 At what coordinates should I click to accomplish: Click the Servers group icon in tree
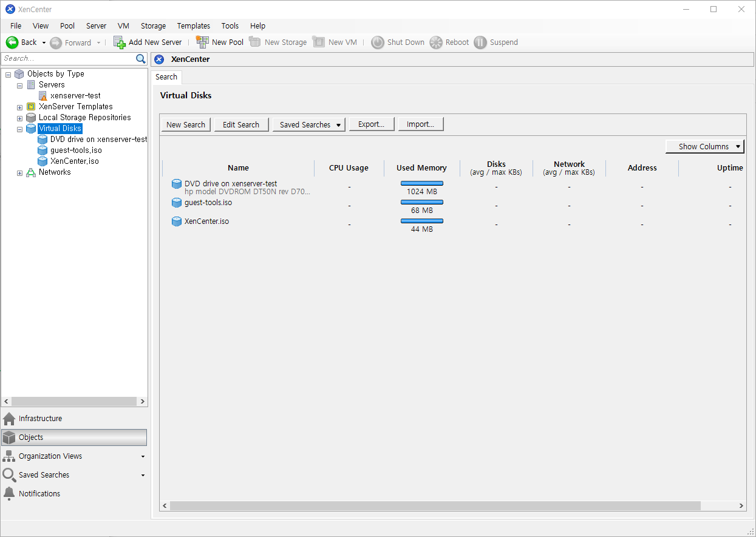tap(31, 85)
